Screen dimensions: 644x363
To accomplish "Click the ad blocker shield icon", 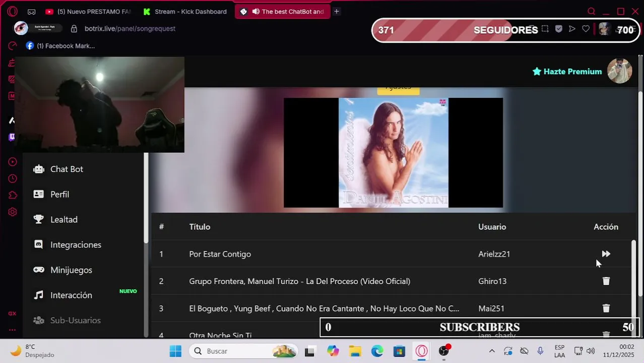I will (x=558, y=29).
